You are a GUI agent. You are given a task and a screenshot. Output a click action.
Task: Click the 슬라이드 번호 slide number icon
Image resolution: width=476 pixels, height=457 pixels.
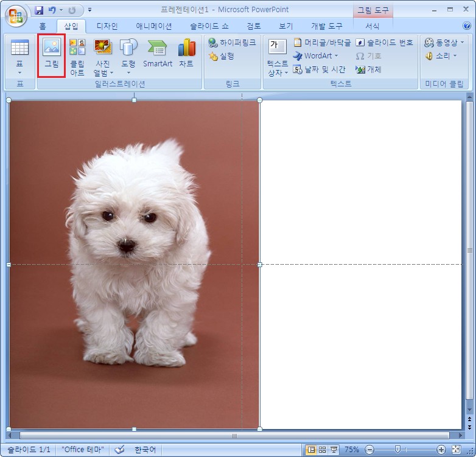point(360,43)
